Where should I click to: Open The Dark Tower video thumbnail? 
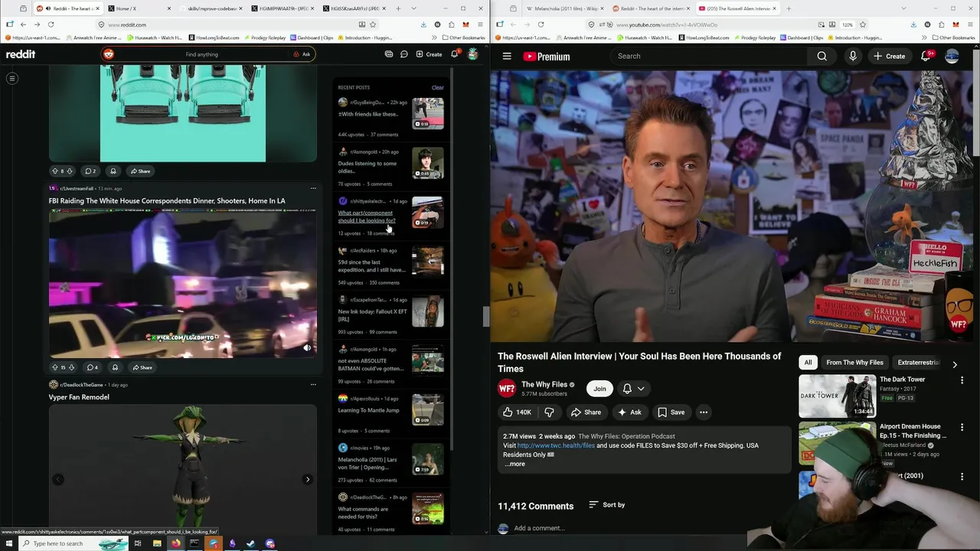[x=837, y=396]
